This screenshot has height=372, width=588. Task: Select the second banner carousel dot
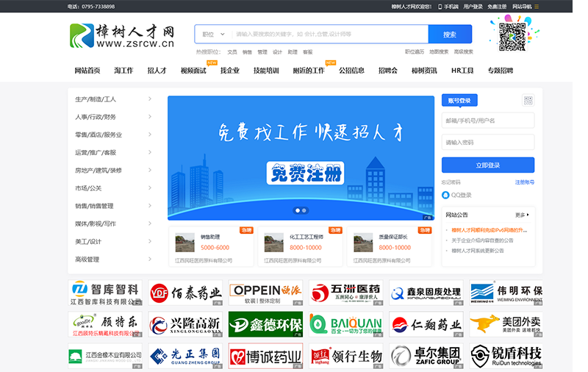(304, 211)
